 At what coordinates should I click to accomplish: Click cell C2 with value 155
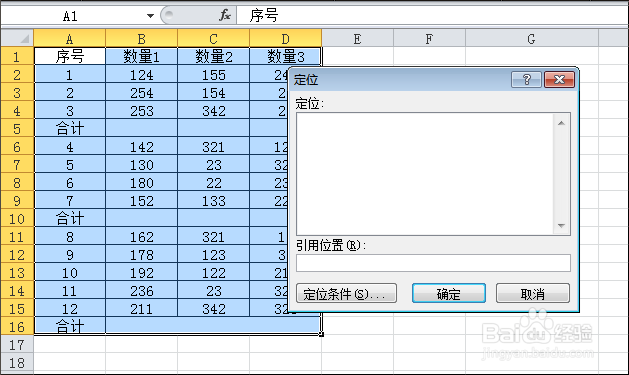pos(213,75)
